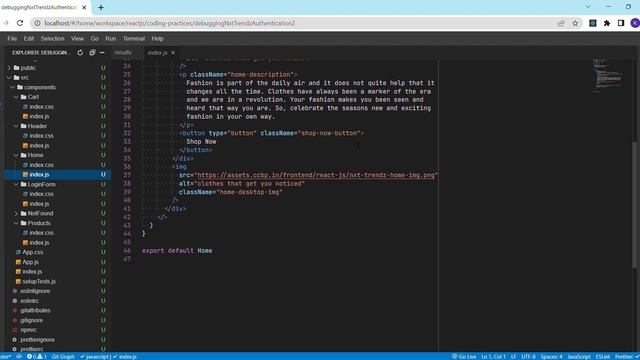Open index.css under Header folder
This screenshot has width=640, height=360.
pos(41,136)
